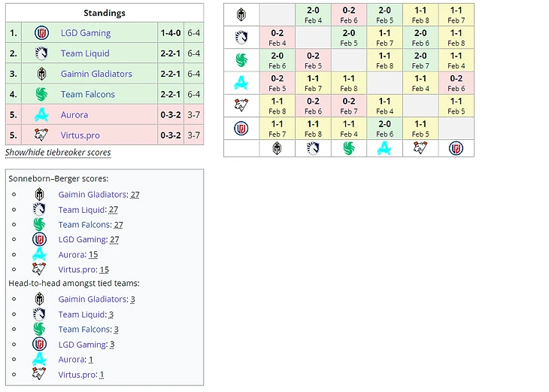Open Aurora link in Head-to-head list
Image resolution: width=549 pixels, height=392 pixels.
click(x=71, y=360)
